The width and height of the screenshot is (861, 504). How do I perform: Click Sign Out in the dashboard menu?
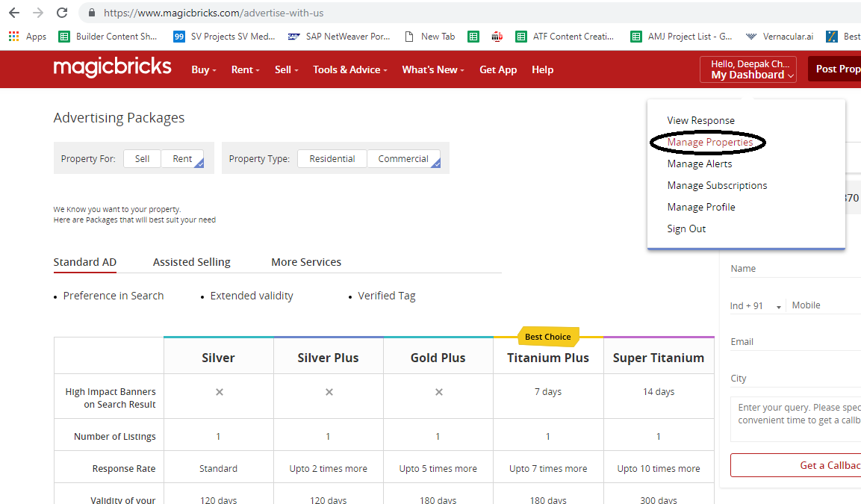pos(686,228)
